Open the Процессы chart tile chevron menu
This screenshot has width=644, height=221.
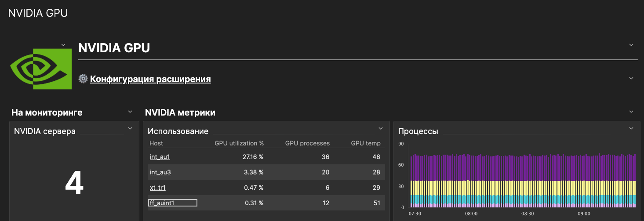(631, 128)
